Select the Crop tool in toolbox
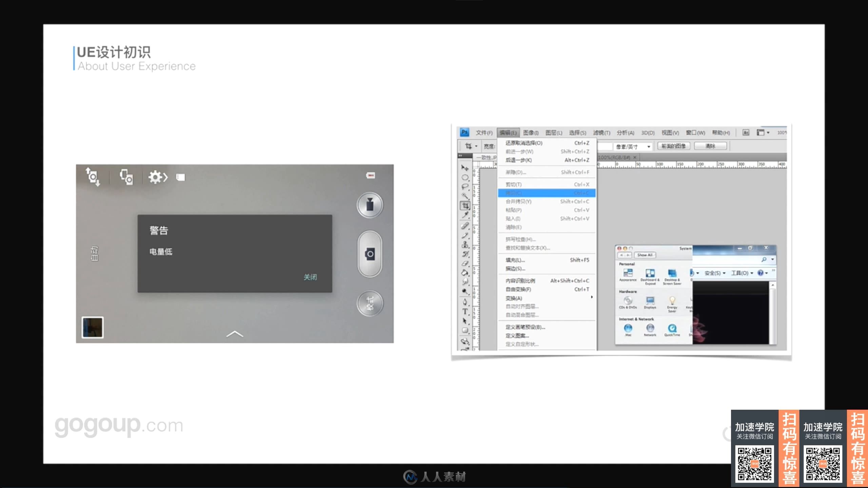The image size is (868, 488). [x=465, y=205]
